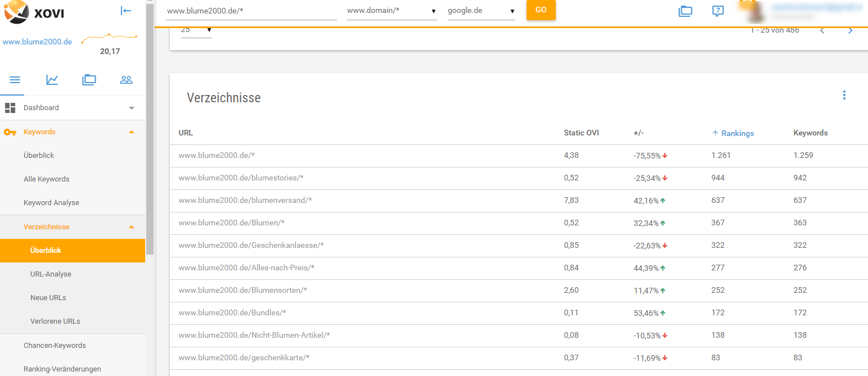Click the 42,16% change value
This screenshot has height=376, width=868.
646,201
